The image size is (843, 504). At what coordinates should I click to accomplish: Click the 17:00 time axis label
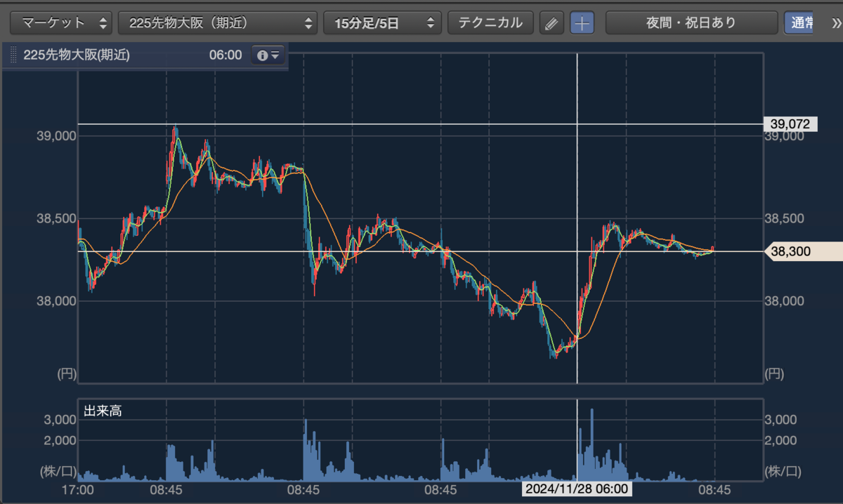click(78, 489)
